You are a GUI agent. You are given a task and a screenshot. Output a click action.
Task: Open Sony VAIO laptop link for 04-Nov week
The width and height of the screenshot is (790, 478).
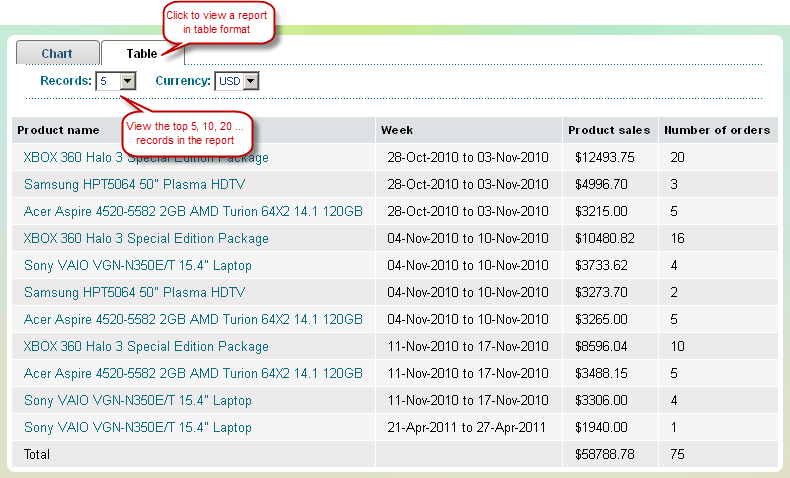[x=138, y=266]
